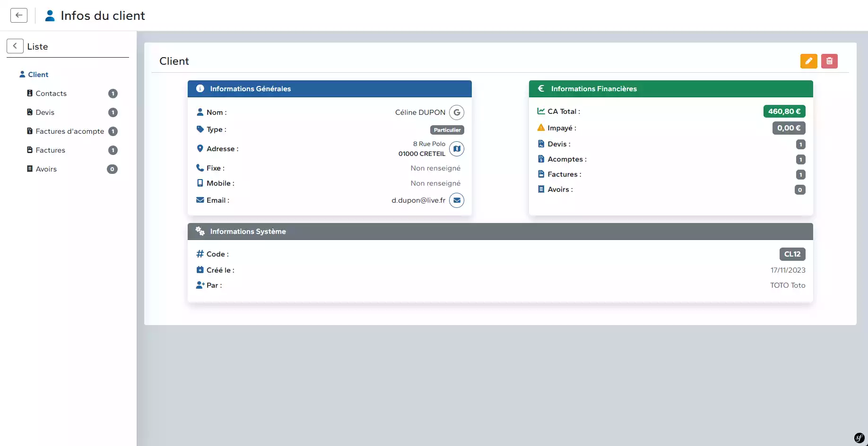Click the back arrow in top header

tap(19, 15)
